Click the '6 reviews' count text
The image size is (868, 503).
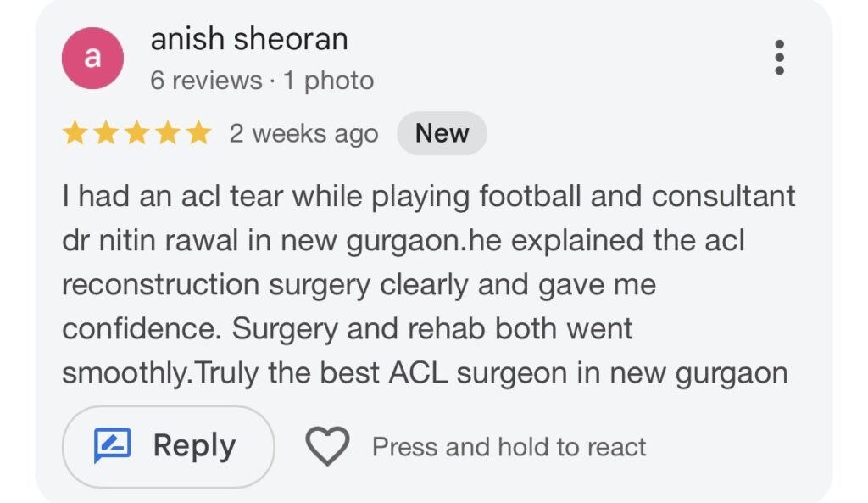coord(206,81)
